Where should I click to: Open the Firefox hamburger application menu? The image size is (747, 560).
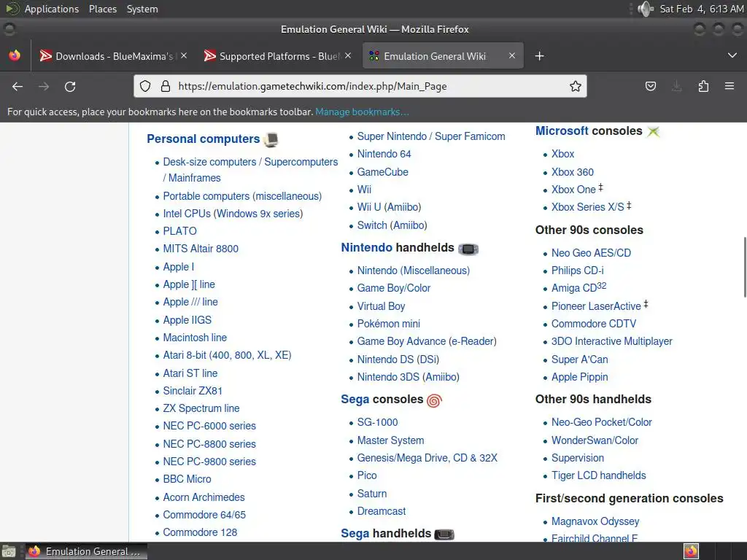pos(729,86)
